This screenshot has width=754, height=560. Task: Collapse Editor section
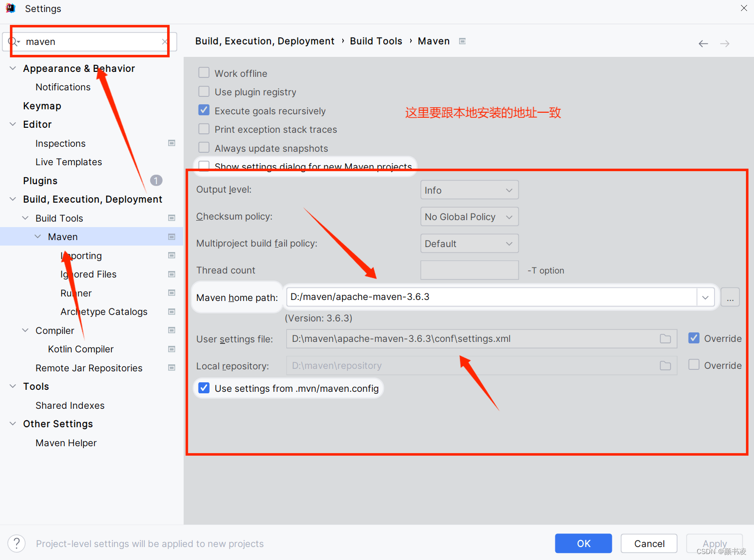pyautogui.click(x=12, y=124)
